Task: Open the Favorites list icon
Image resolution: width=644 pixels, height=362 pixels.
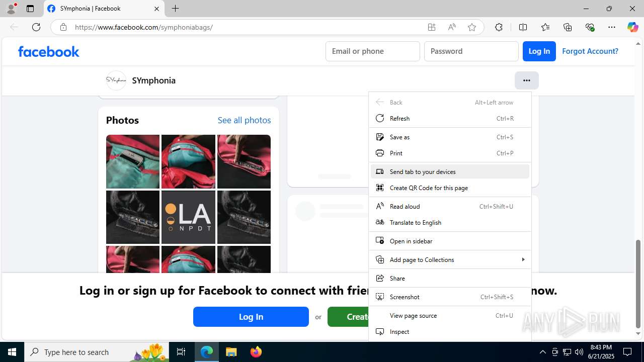Action: click(x=545, y=27)
